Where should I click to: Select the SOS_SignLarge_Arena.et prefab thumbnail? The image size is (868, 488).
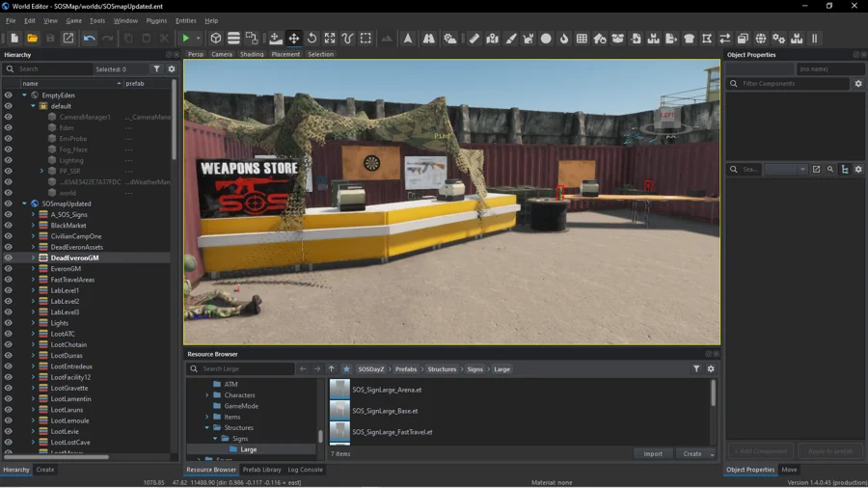[339, 390]
